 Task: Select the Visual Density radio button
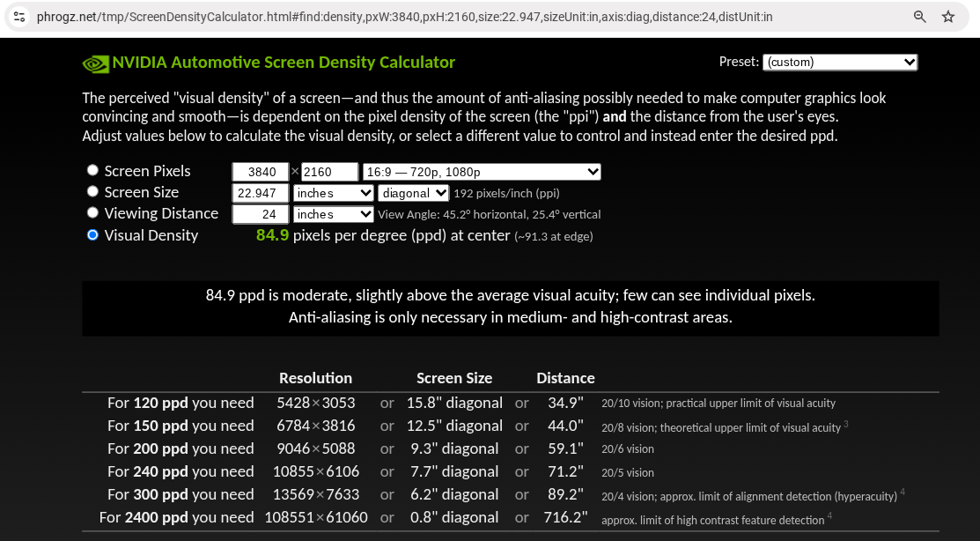(x=92, y=235)
